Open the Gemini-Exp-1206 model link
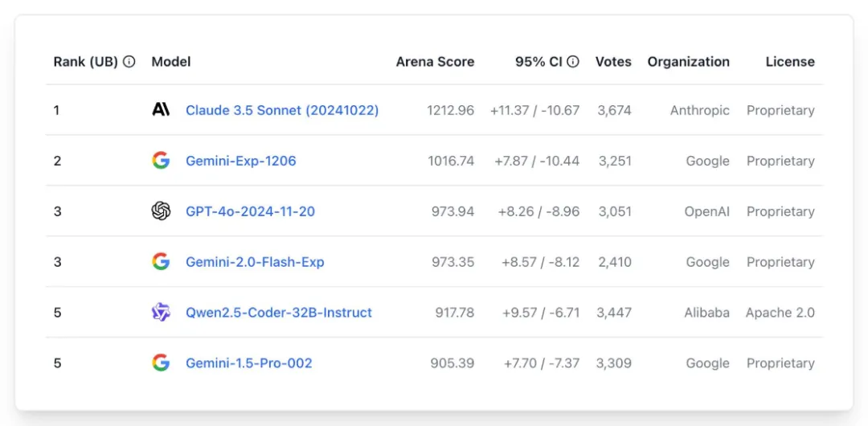This screenshot has height=426, width=868. 241,161
